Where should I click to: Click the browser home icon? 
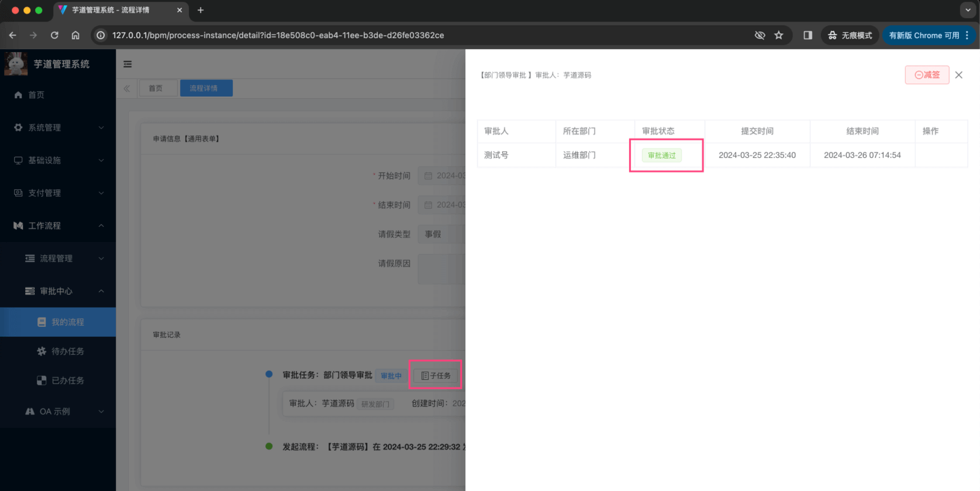point(75,35)
